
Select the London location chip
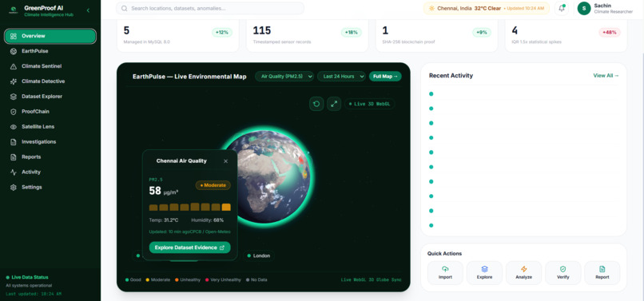[x=258, y=255]
